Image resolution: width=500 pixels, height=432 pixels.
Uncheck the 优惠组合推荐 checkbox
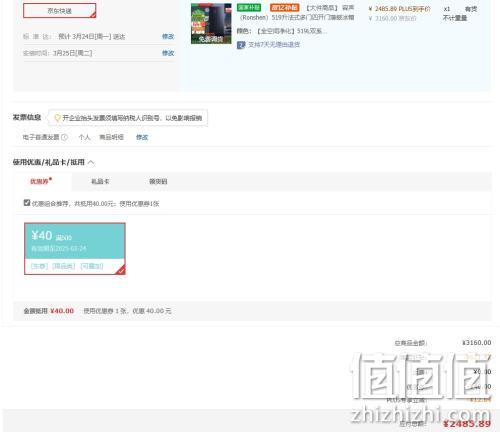(x=27, y=203)
